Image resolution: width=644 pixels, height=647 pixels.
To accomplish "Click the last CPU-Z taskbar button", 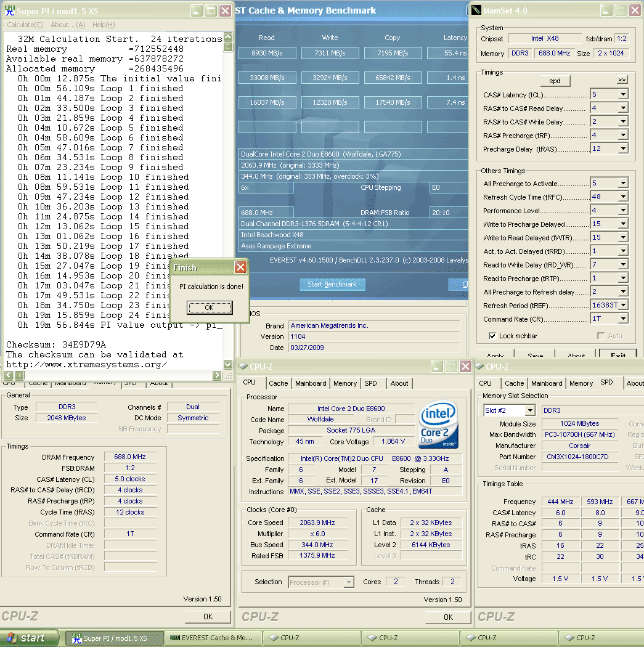I will pyautogui.click(x=601, y=638).
